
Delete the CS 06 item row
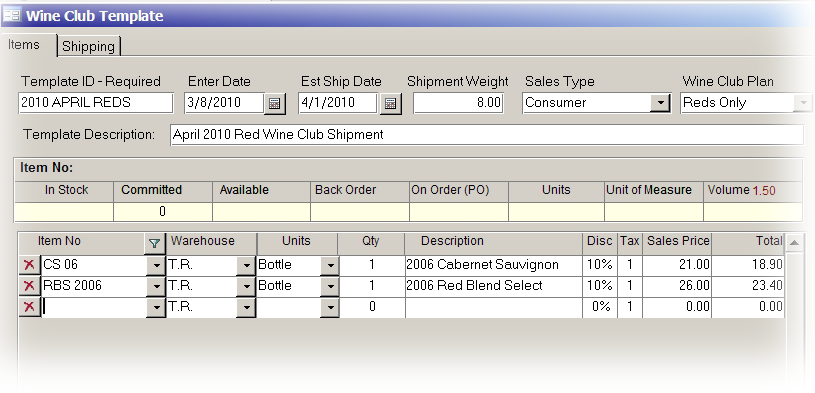pos(29,265)
